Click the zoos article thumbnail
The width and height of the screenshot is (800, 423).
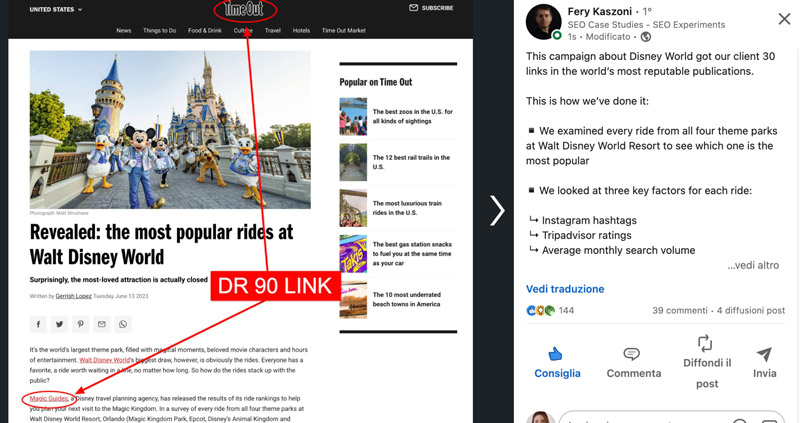coord(353,116)
